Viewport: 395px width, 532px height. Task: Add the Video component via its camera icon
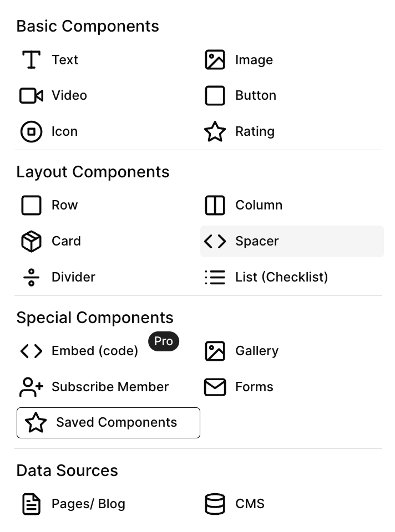31,95
